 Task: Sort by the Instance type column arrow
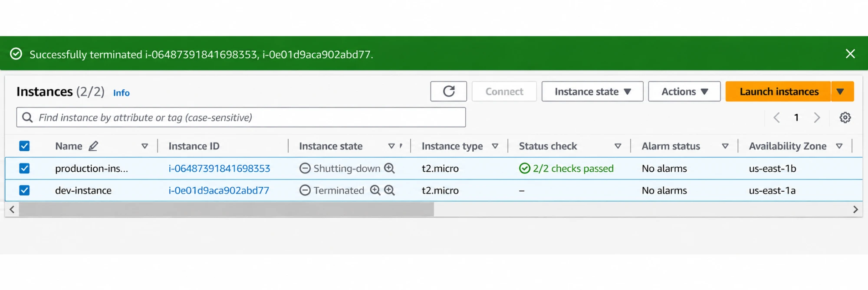pyautogui.click(x=495, y=147)
